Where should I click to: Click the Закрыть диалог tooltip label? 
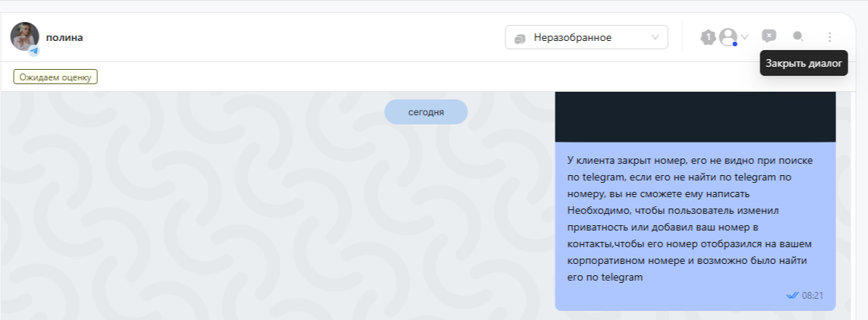tap(804, 64)
